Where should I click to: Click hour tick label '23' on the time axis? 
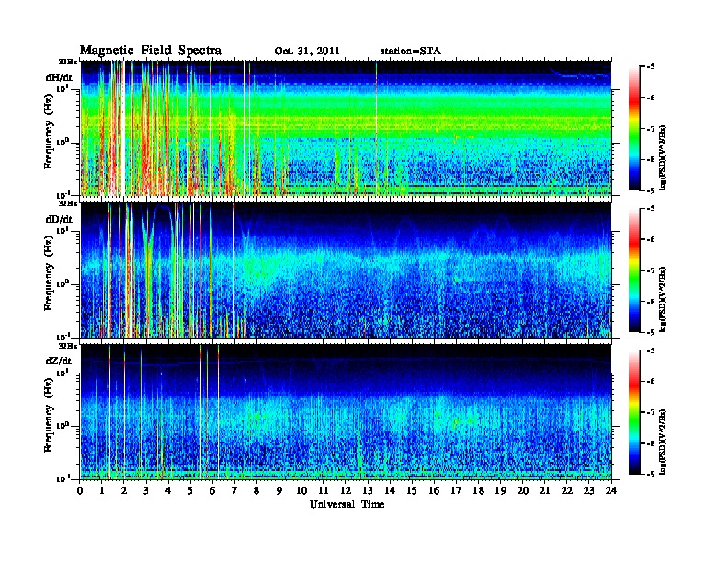(589, 490)
